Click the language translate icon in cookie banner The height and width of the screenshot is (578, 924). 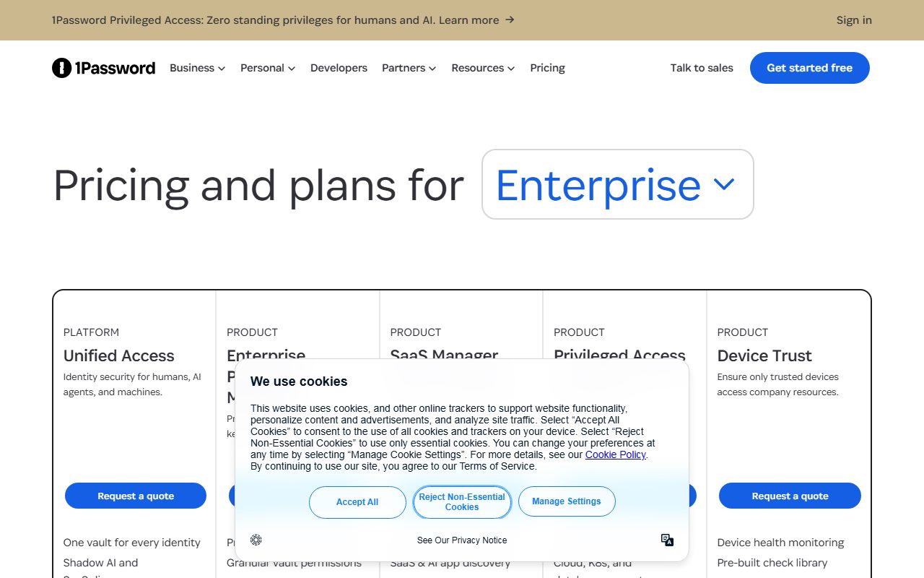[667, 540]
